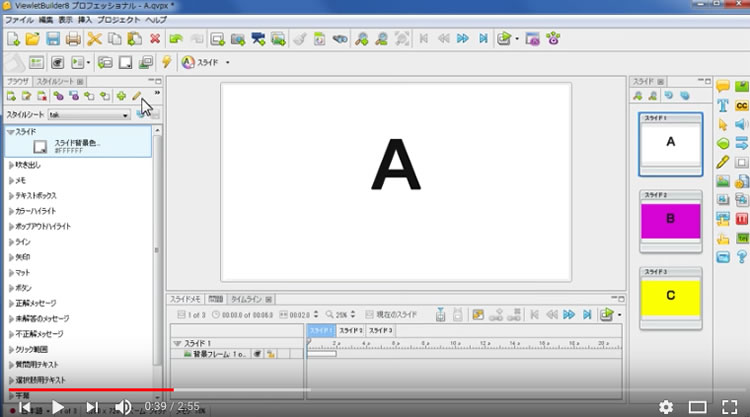Click the スライド背景色 white color swatch
This screenshot has width=750, height=417.
pos(39,146)
